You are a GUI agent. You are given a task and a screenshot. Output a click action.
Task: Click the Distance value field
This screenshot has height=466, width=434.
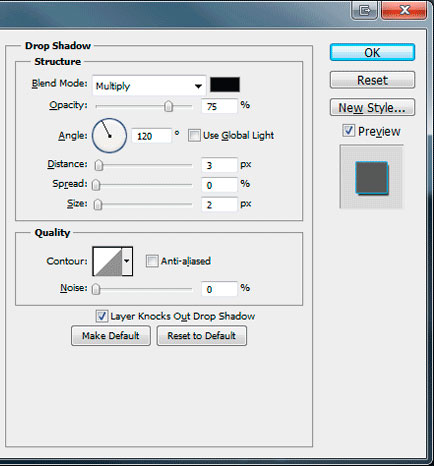219,165
